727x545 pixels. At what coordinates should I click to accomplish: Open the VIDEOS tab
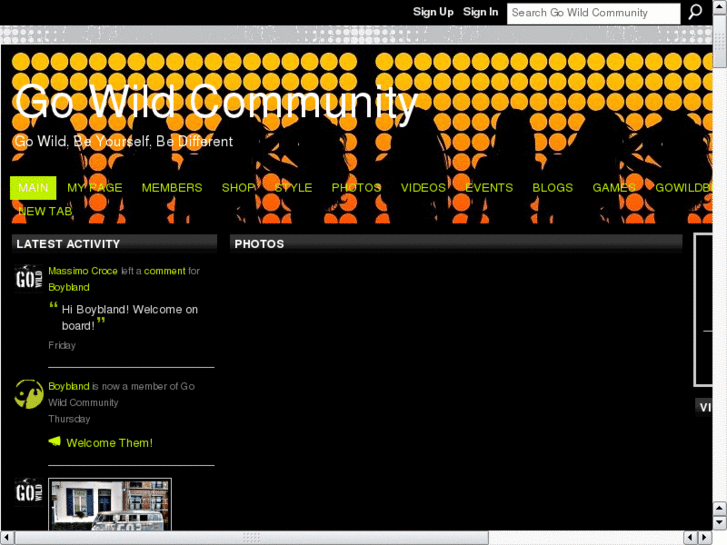coord(423,188)
